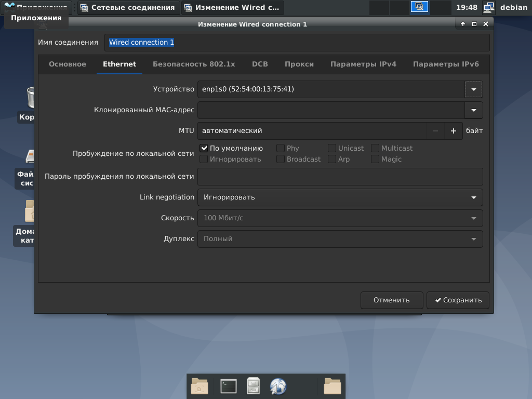Open the rightmost folder in the dock
The image size is (532, 399).
coord(332,386)
